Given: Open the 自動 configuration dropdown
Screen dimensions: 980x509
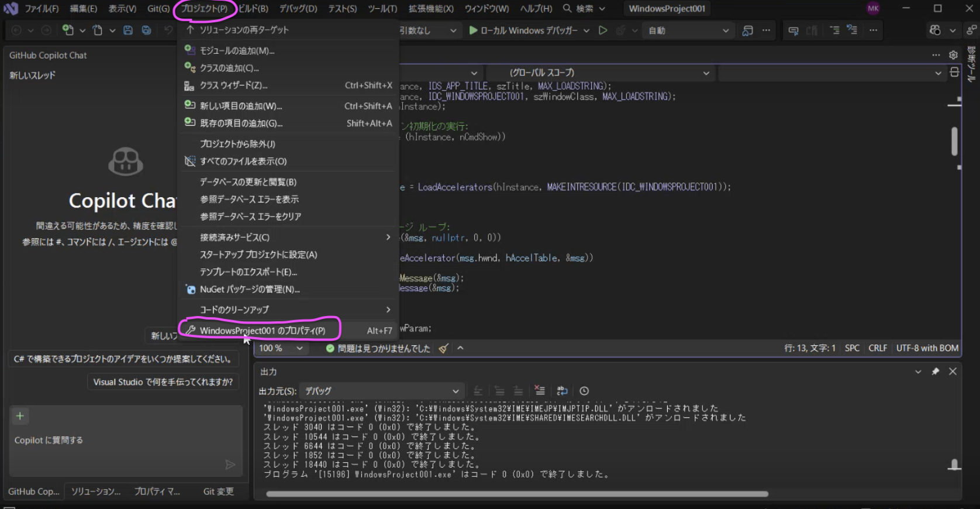Looking at the screenshot, I should [688, 30].
